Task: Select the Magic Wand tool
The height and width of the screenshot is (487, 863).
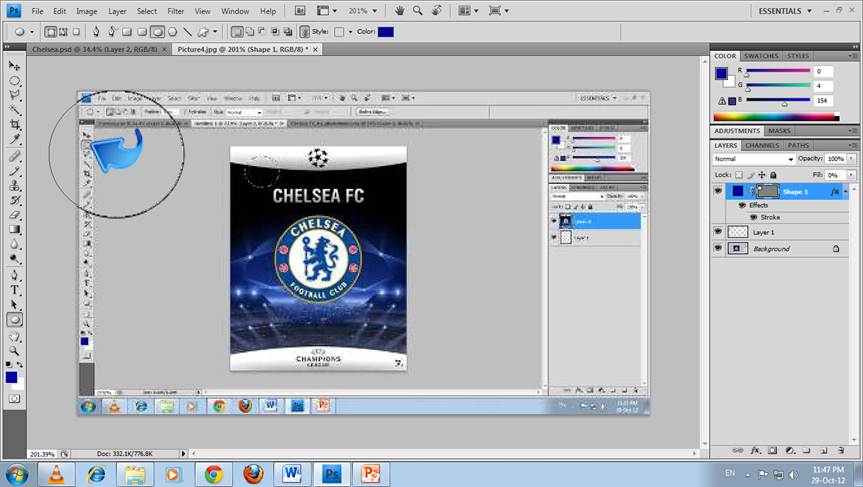Action: pos(14,110)
